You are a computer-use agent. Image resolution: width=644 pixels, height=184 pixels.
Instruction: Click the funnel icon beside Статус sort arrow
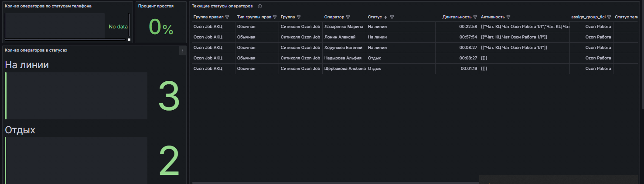tap(392, 17)
